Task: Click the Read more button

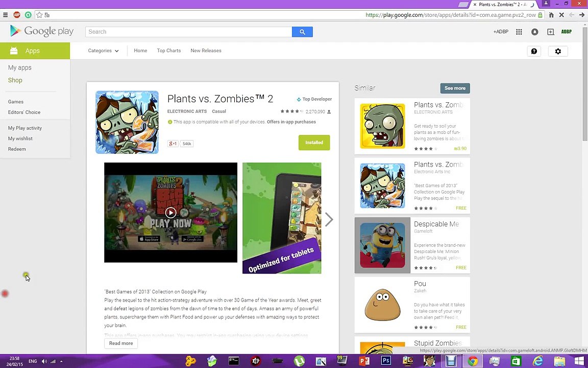Action: tap(121, 343)
